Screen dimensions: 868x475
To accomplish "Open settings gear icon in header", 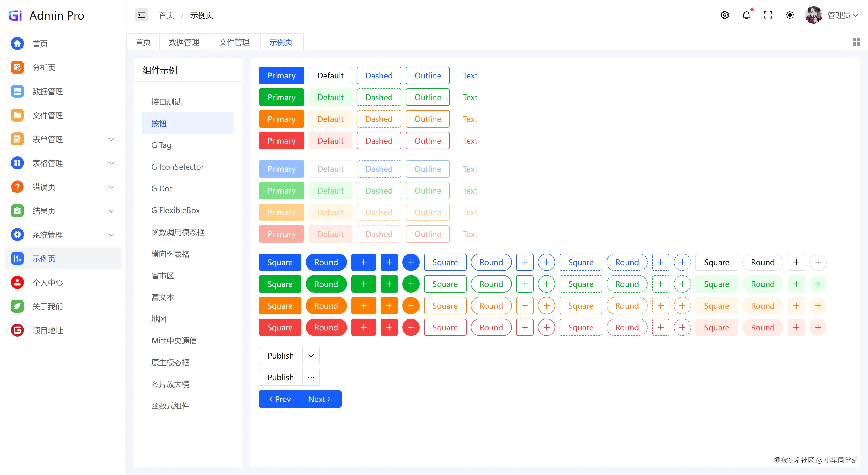I will point(725,15).
